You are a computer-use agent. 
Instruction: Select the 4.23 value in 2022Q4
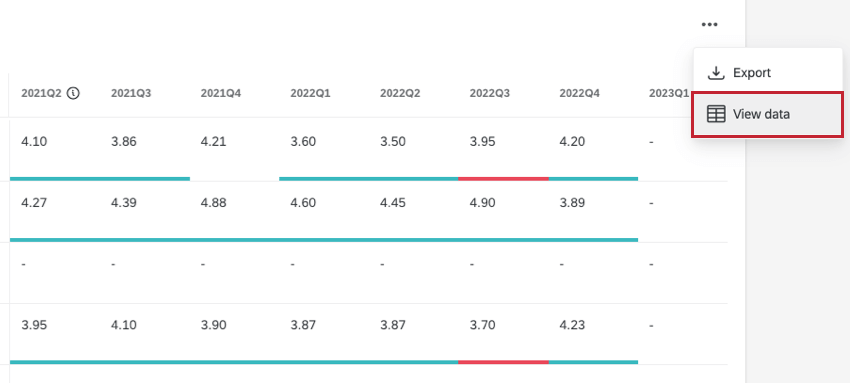click(x=572, y=325)
